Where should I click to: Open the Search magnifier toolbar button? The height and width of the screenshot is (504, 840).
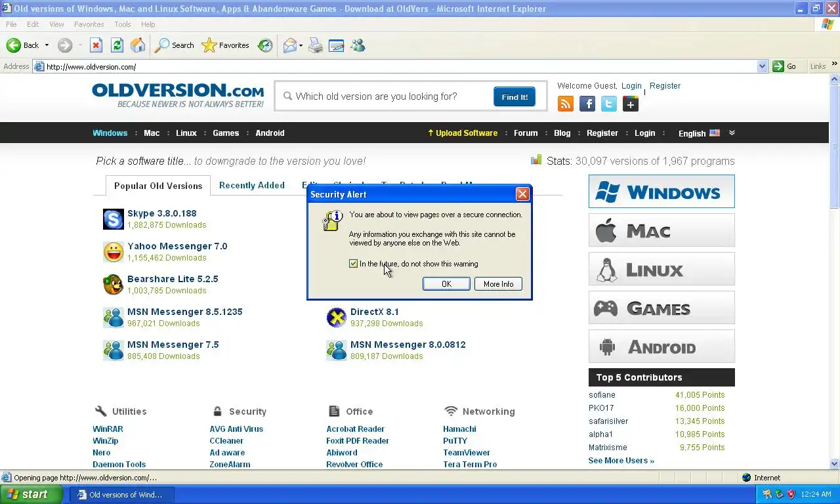(x=174, y=45)
